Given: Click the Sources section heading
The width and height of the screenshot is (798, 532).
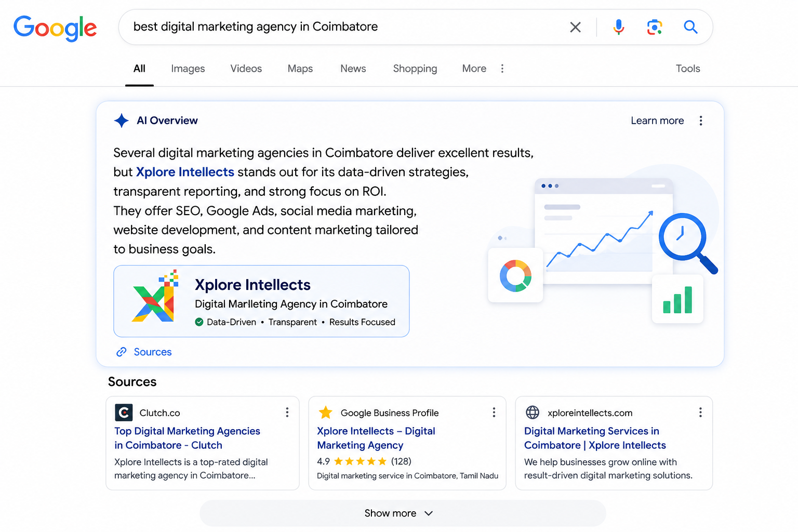Looking at the screenshot, I should click(132, 382).
